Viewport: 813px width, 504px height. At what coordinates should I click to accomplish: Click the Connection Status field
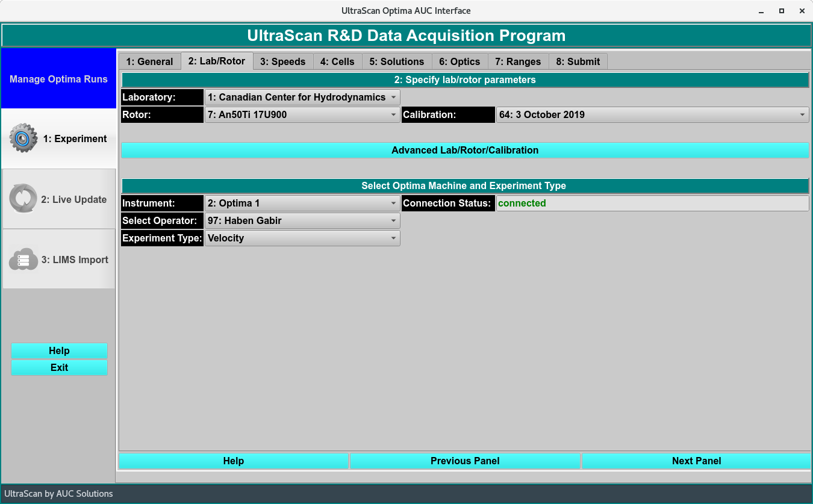point(652,203)
